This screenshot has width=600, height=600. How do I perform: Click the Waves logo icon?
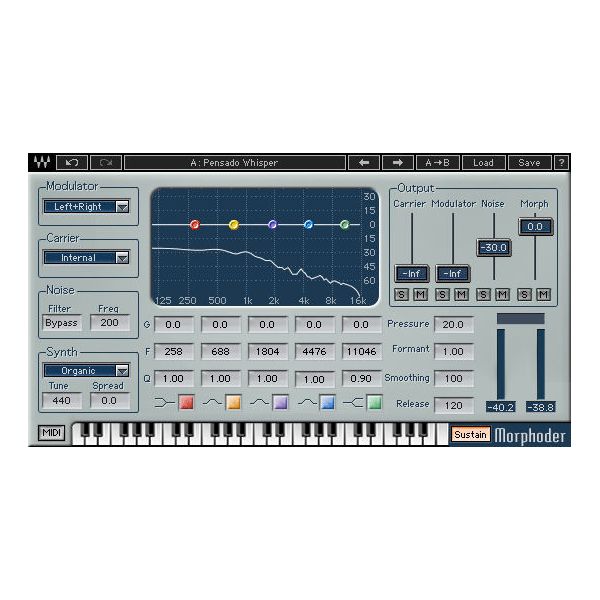point(42,162)
